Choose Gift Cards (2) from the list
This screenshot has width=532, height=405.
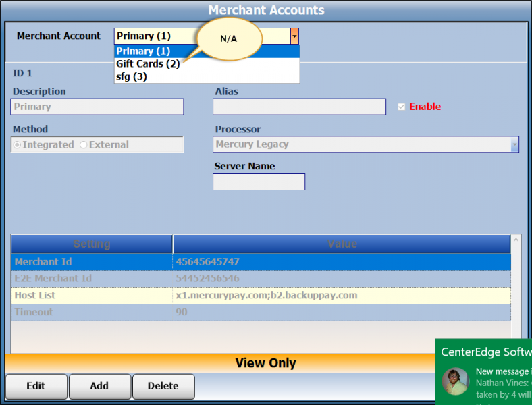(148, 64)
